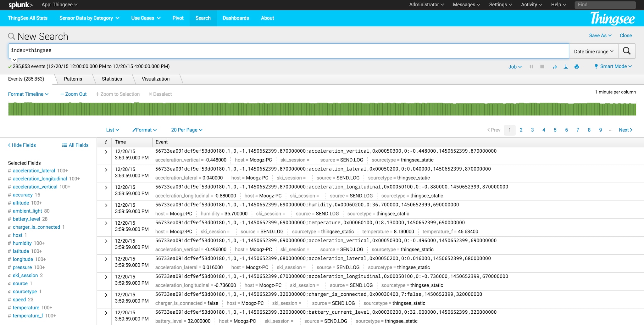
Task: Close the search
Action: (x=625, y=36)
